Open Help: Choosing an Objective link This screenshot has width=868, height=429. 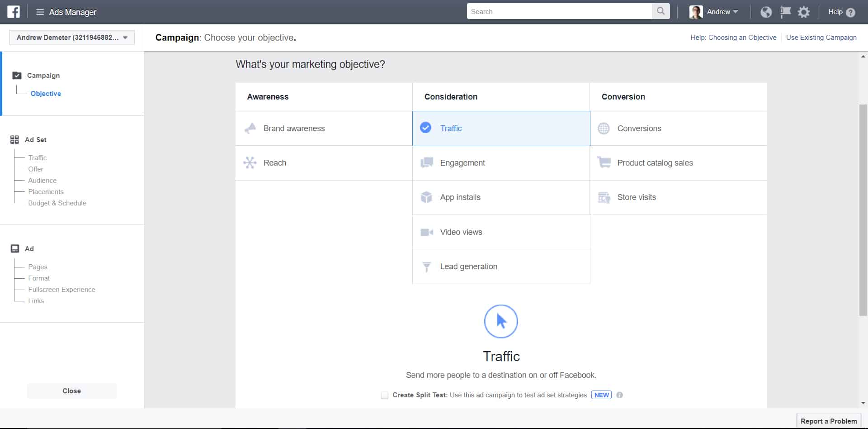pyautogui.click(x=733, y=38)
